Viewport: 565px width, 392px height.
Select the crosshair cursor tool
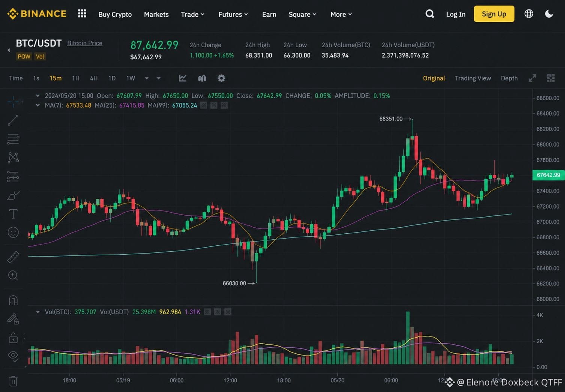(x=13, y=101)
